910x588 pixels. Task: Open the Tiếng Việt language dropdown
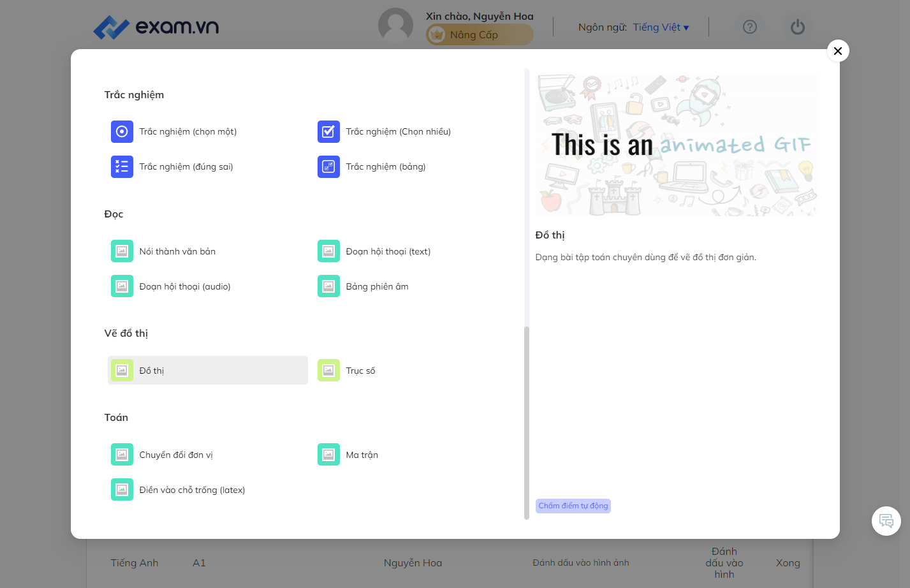(661, 27)
